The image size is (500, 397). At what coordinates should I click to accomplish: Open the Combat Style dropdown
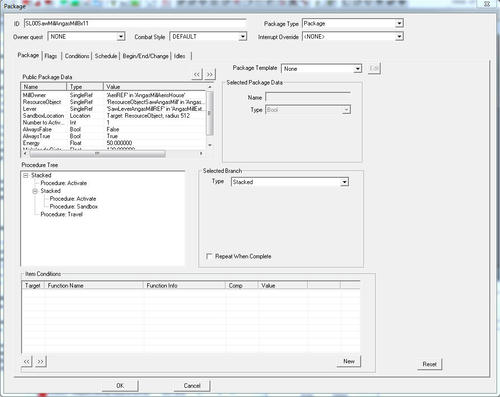[243, 36]
